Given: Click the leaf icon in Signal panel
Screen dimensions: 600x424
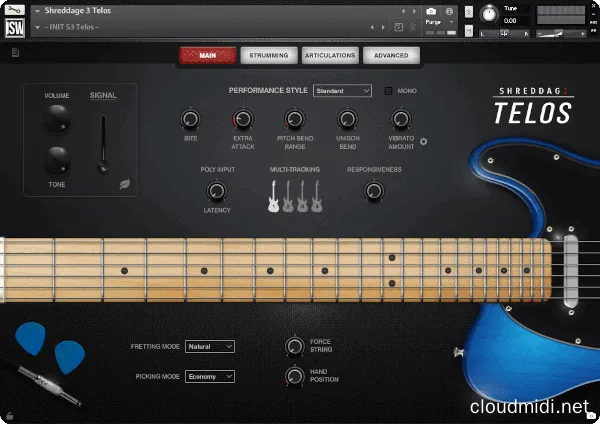Looking at the screenshot, I should (x=125, y=184).
